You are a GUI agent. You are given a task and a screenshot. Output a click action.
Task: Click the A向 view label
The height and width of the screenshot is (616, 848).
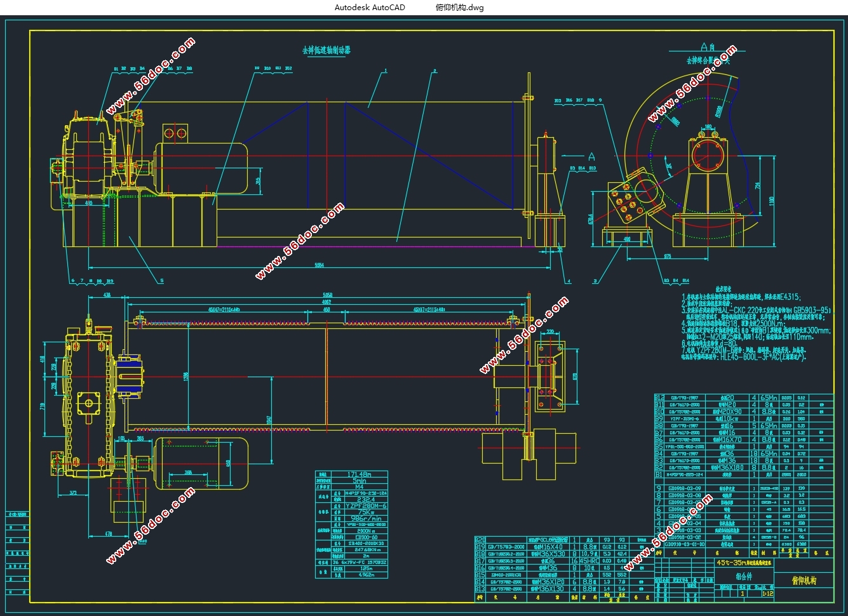pos(708,47)
